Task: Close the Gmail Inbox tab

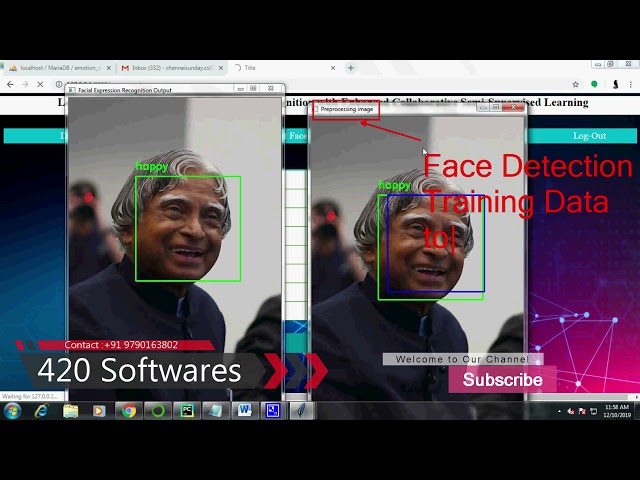Action: [x=221, y=68]
